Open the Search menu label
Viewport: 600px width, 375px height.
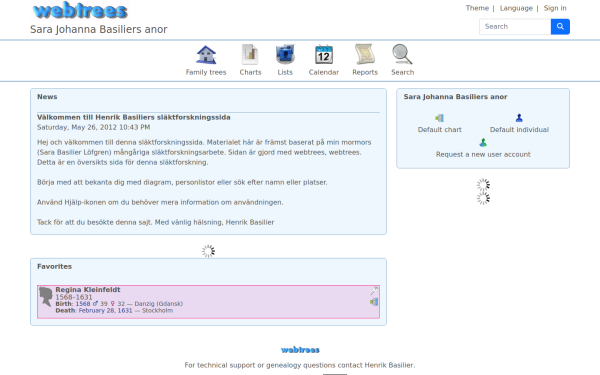click(402, 72)
